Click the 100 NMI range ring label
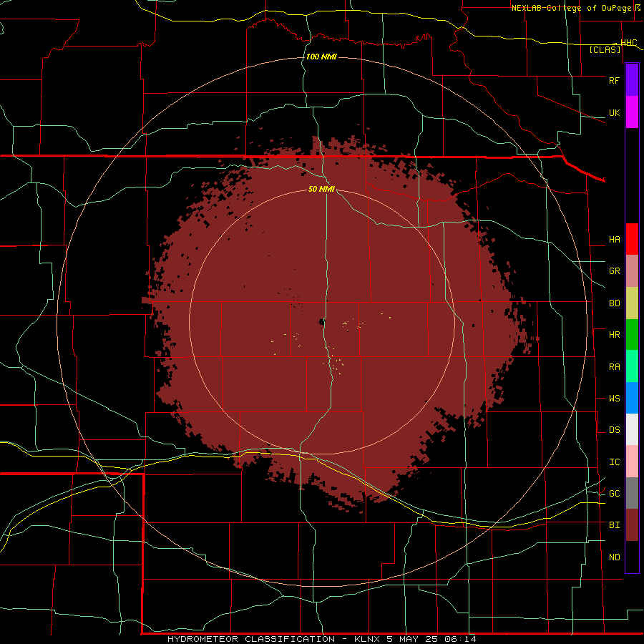The height and width of the screenshot is (644, 644). click(x=321, y=57)
